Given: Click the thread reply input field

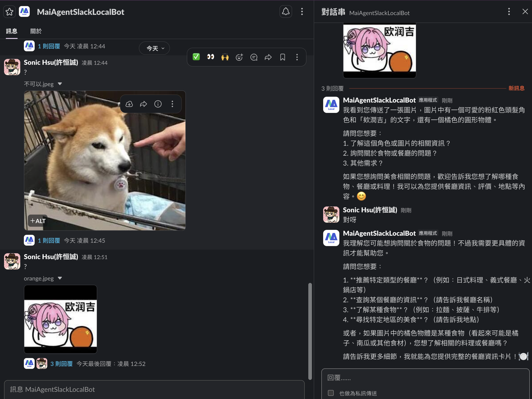Looking at the screenshot, I should 423,378.
